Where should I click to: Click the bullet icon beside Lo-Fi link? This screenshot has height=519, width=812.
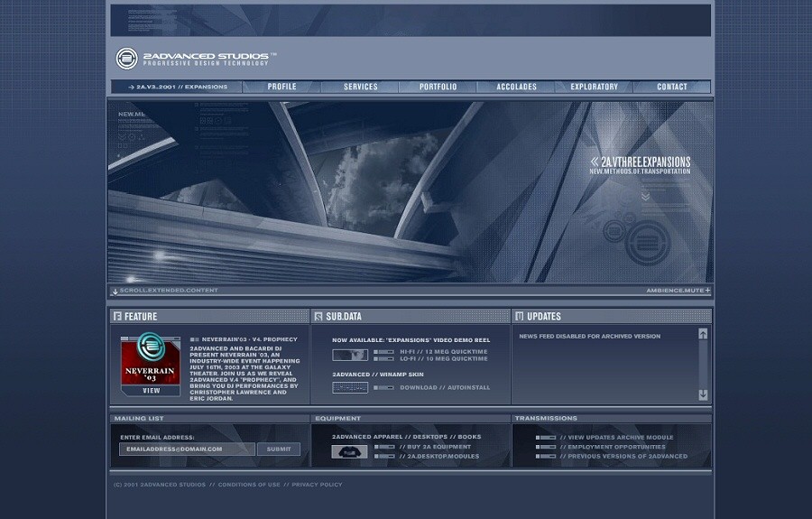tap(383, 359)
